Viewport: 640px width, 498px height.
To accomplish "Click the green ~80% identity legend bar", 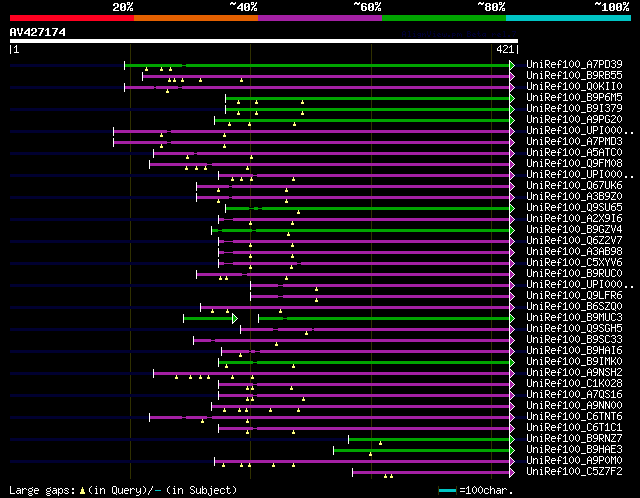I will click(x=444, y=18).
